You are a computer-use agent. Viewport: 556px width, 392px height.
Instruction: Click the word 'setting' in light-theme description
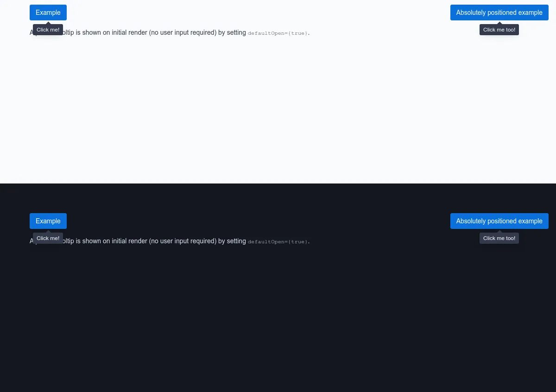coord(236,33)
